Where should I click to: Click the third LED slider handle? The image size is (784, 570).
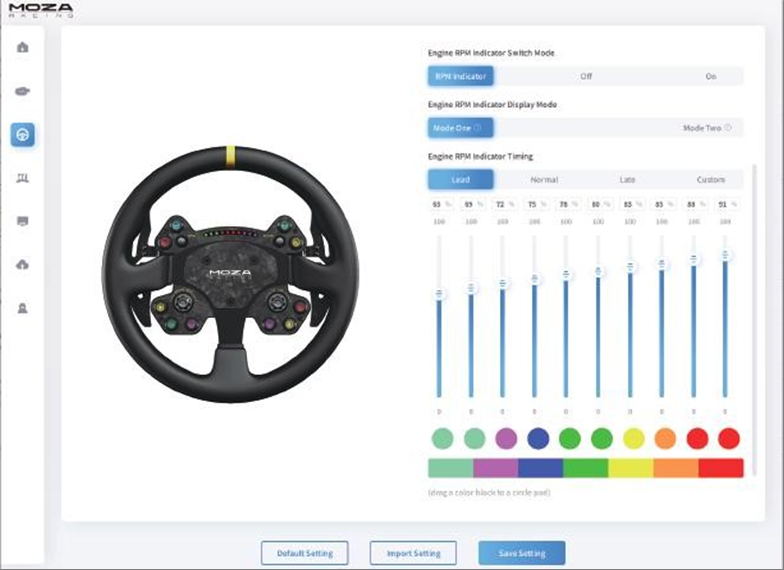(502, 284)
